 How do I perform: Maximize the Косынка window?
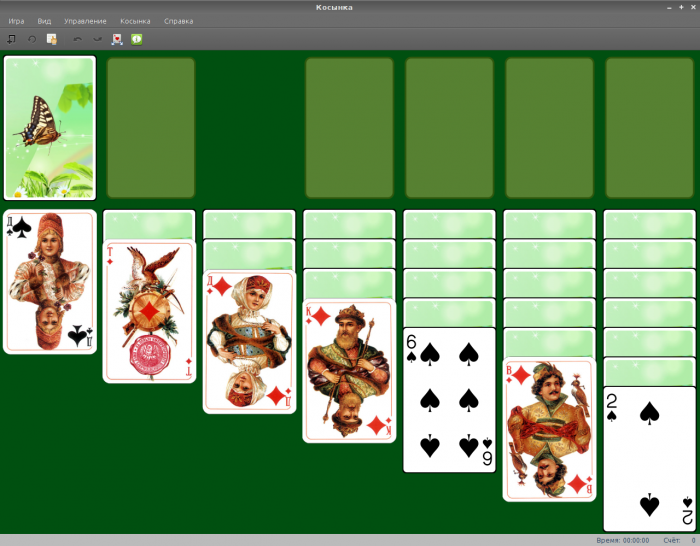coord(681,7)
